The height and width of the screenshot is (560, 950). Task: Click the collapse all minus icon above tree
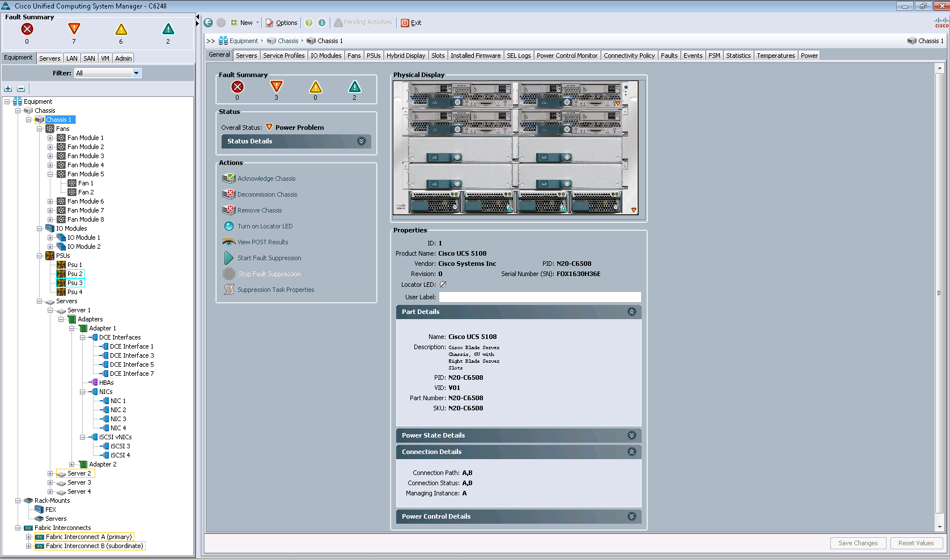[x=21, y=88]
